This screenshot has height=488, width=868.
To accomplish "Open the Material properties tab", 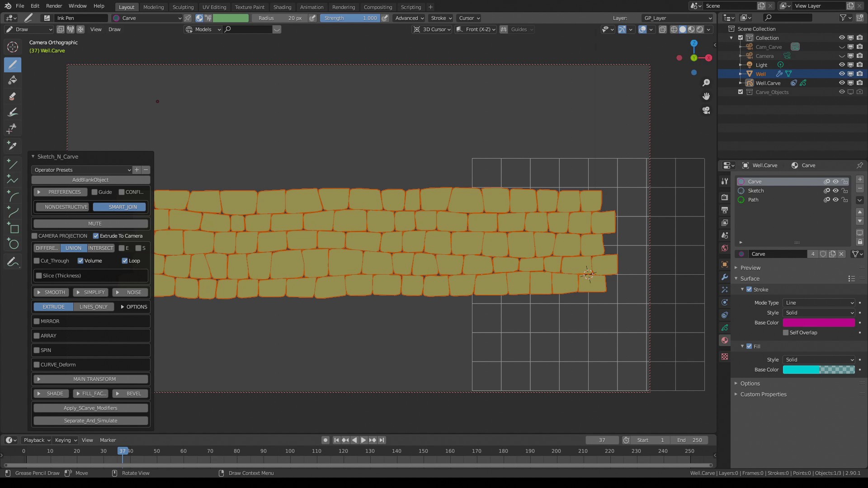I will pyautogui.click(x=725, y=340).
